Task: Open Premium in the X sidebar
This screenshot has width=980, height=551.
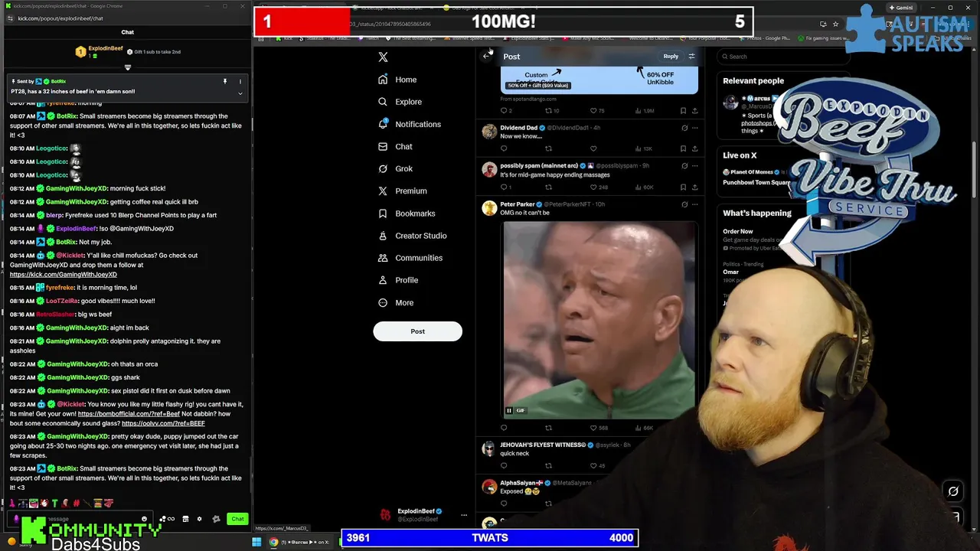Action: coord(403,191)
